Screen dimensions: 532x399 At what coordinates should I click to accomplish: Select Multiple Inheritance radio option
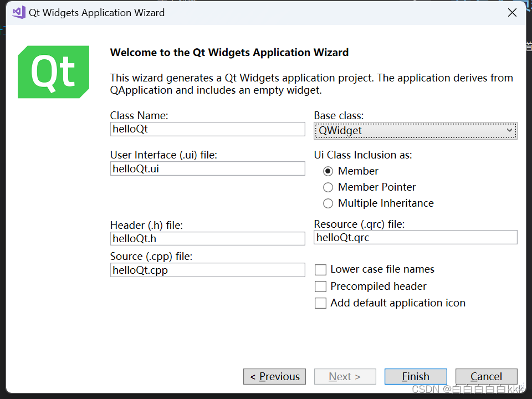(x=328, y=203)
